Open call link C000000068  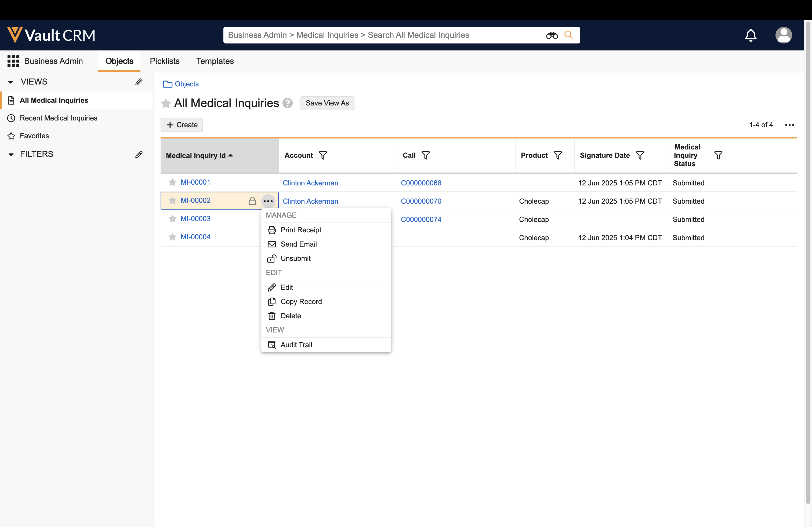pos(421,183)
